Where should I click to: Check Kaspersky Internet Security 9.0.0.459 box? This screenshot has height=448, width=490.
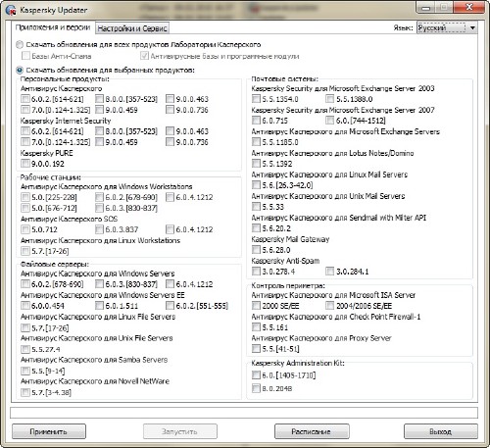100,142
